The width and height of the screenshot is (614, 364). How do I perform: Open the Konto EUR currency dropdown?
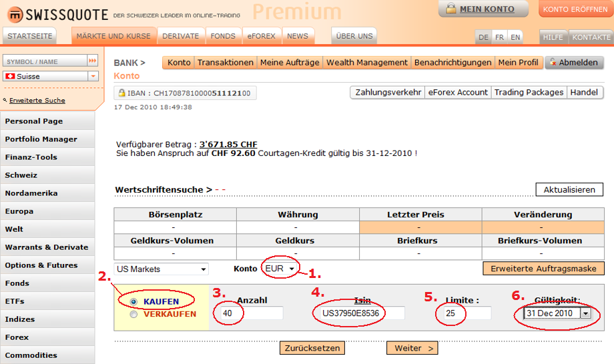[x=280, y=269]
